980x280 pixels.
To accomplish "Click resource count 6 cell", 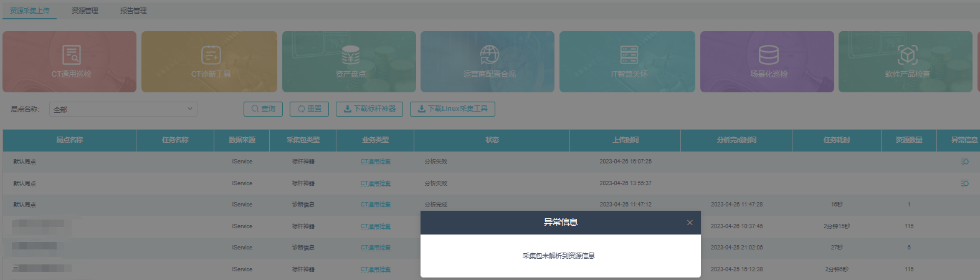I will [909, 248].
